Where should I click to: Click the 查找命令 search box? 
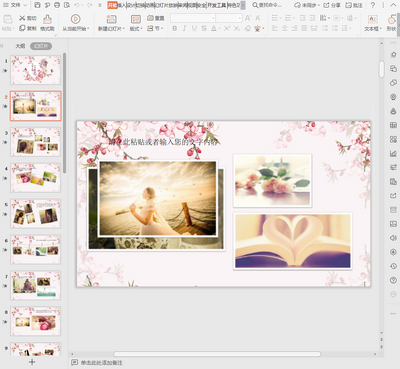point(267,5)
